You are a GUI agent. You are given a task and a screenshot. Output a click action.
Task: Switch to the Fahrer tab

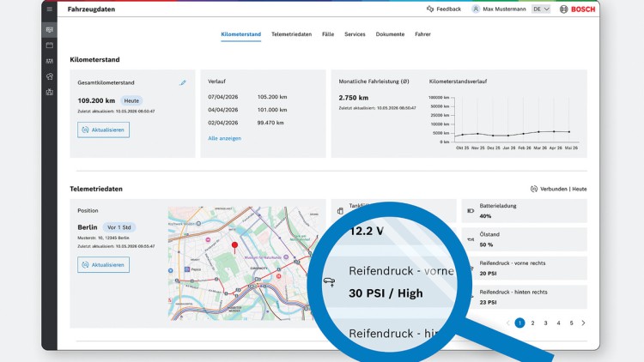pos(422,34)
